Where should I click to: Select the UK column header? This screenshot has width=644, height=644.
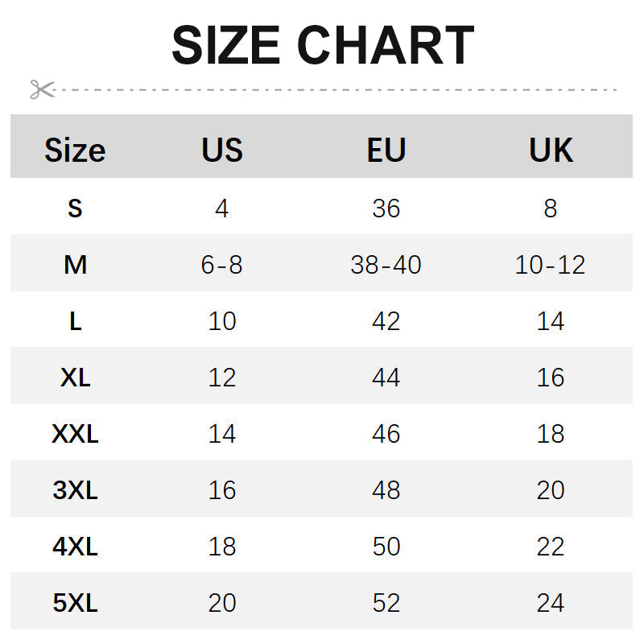coord(551,151)
